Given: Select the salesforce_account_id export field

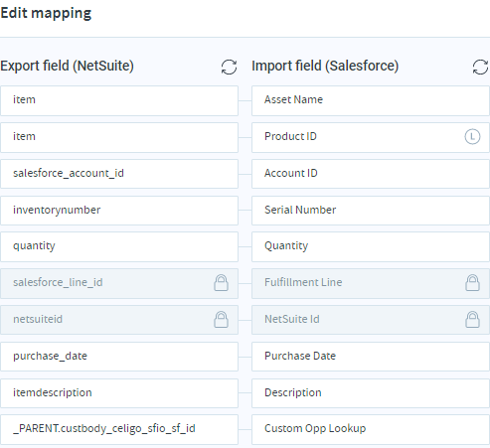Looking at the screenshot, I should tap(119, 174).
